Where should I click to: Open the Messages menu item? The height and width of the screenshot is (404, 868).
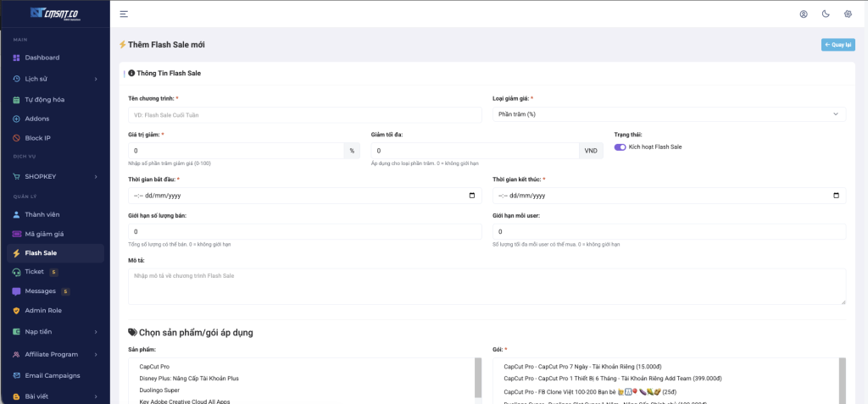[x=40, y=291]
